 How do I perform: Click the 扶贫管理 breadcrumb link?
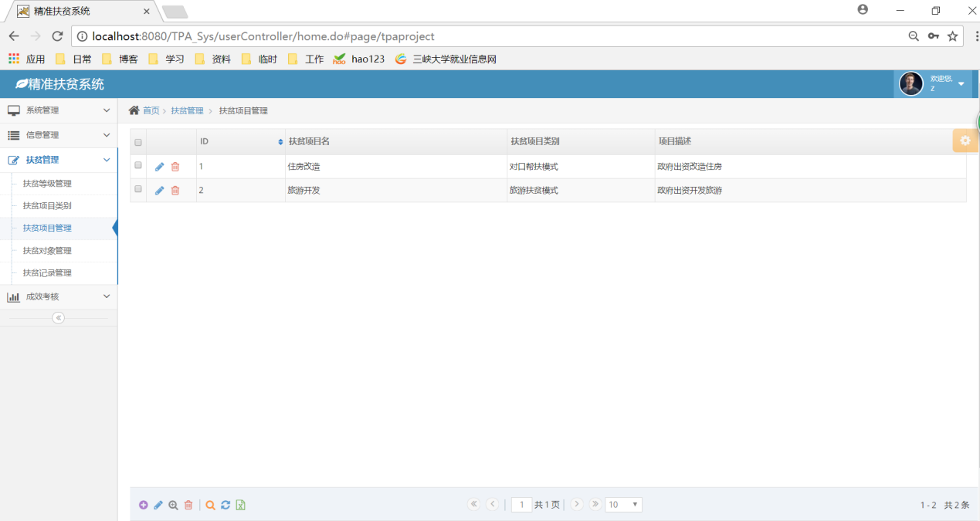tap(187, 110)
